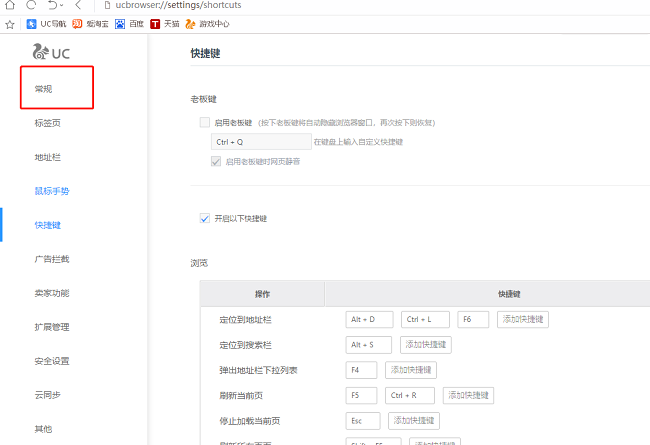This screenshot has width=650, height=445.
Task: Open the 百度 bookmark
Action: (x=129, y=24)
